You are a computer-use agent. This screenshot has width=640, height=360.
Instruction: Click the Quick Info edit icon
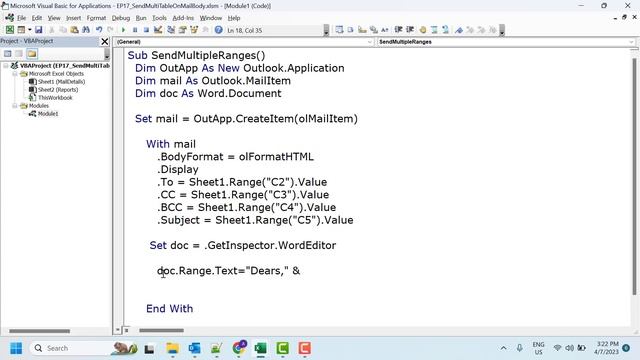click(362, 30)
